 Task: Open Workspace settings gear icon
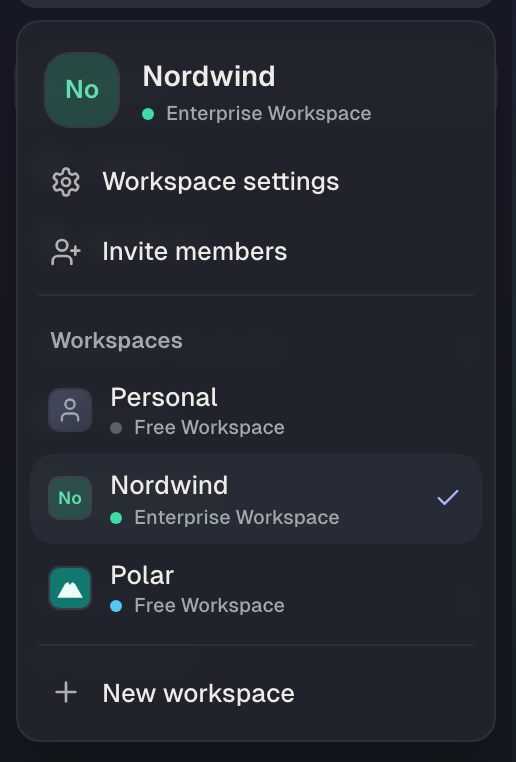(x=66, y=182)
